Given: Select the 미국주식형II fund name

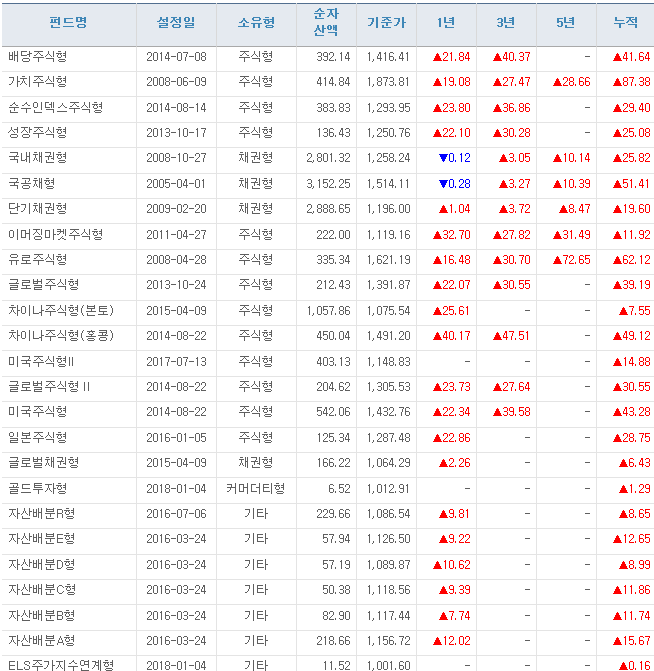Looking at the screenshot, I should [41, 362].
